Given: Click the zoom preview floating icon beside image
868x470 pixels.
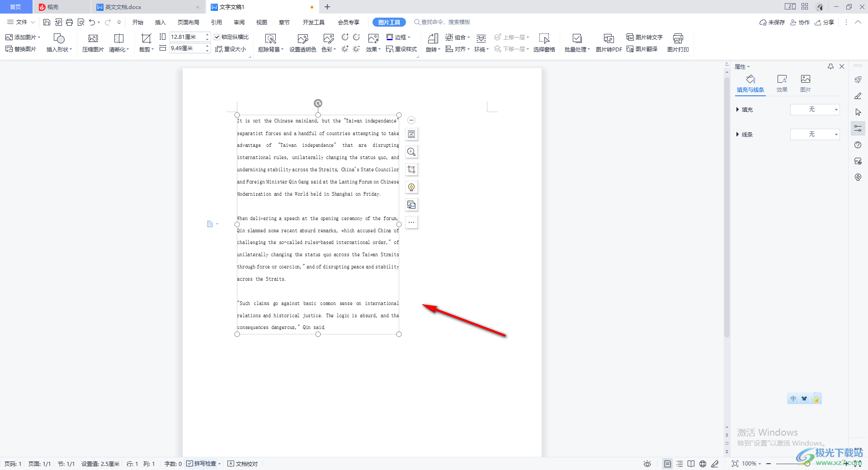Looking at the screenshot, I should pos(411,152).
